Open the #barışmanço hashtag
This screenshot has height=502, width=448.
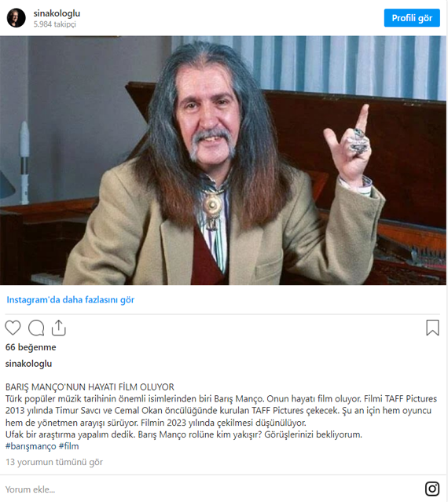tap(31, 446)
